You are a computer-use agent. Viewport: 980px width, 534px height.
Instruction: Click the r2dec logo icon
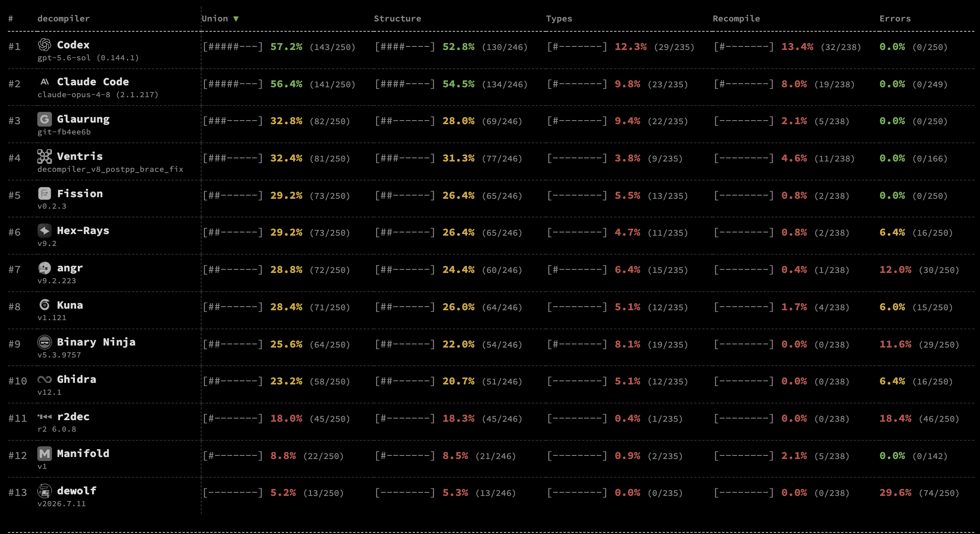(44, 417)
